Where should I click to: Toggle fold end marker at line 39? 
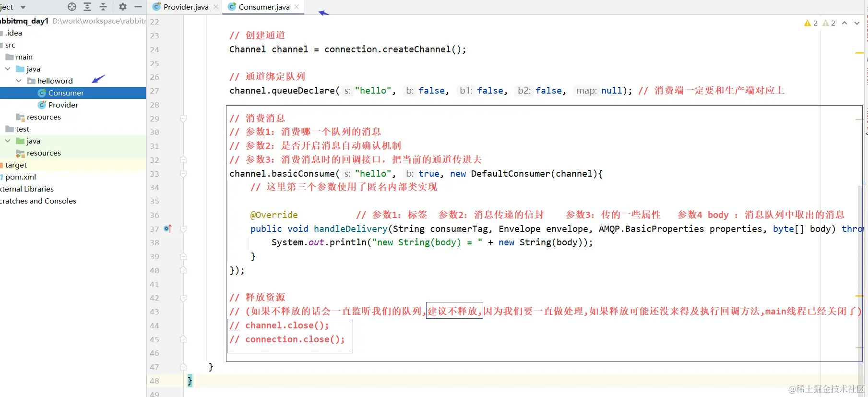coord(183,257)
